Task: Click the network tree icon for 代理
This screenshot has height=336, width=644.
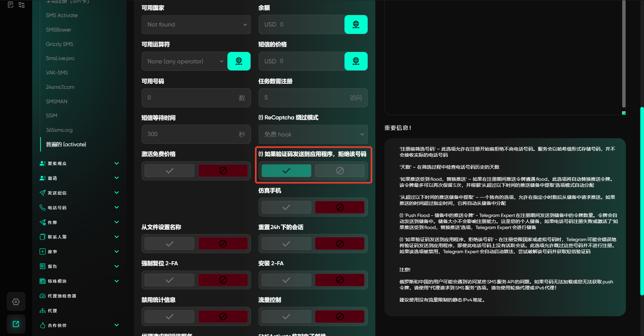Action: pos(43,311)
